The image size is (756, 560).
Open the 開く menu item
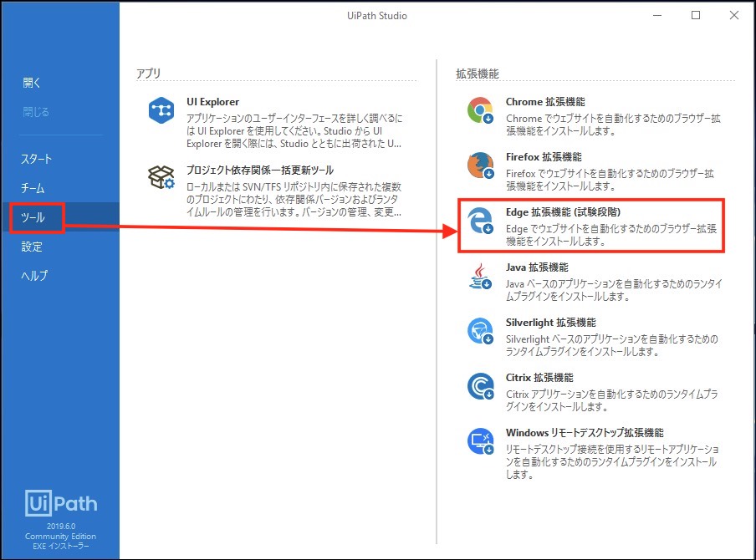(33, 83)
